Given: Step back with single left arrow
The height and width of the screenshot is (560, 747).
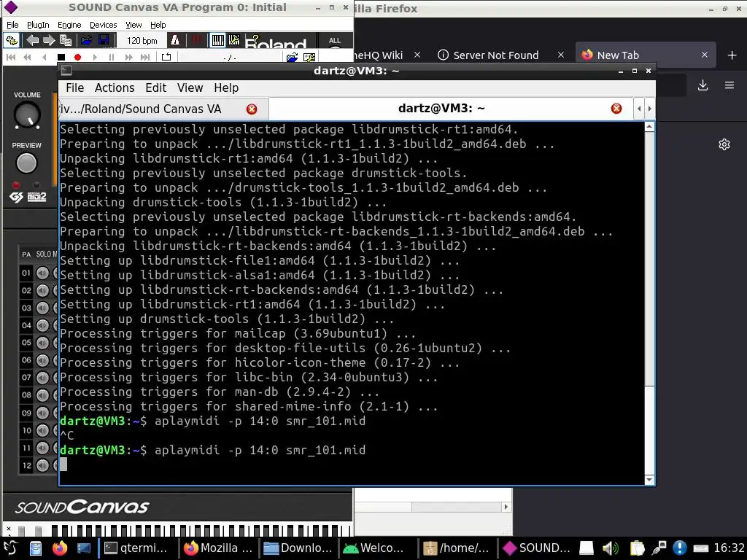Looking at the screenshot, I should (44, 57).
